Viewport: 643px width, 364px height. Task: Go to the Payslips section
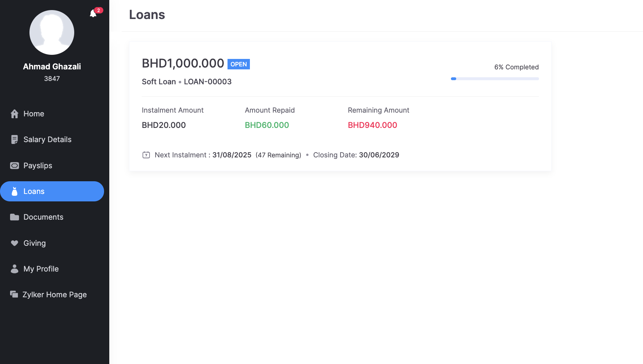click(38, 166)
